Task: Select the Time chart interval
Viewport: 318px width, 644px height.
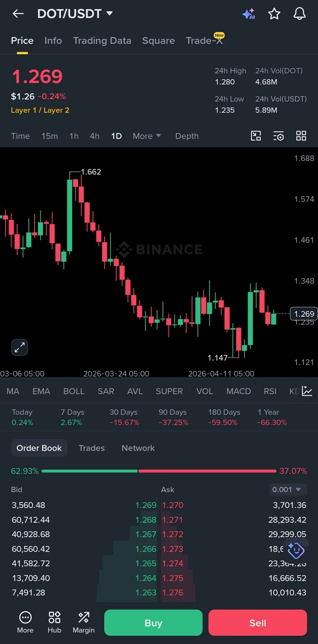Action: pyautogui.click(x=20, y=136)
